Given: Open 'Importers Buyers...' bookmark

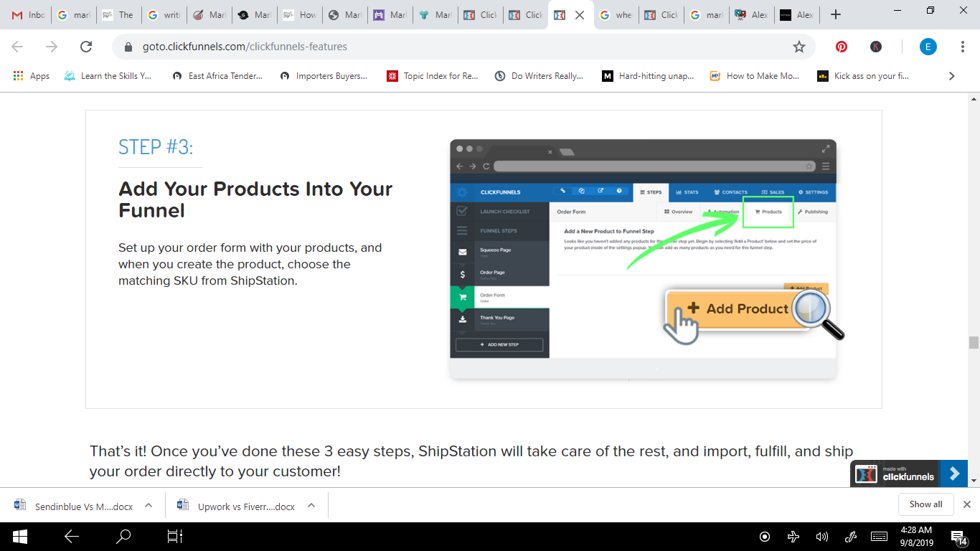Looking at the screenshot, I should tap(324, 76).
